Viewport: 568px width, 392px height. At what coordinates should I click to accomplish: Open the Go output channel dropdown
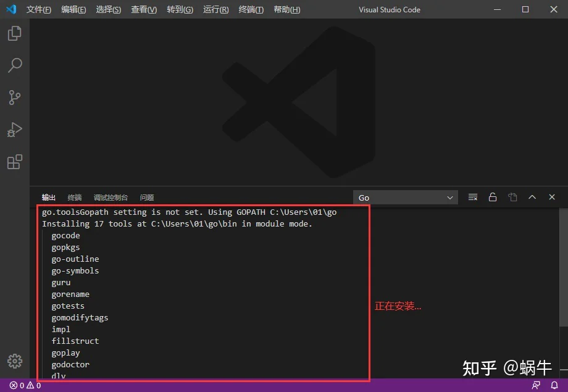[x=406, y=198]
